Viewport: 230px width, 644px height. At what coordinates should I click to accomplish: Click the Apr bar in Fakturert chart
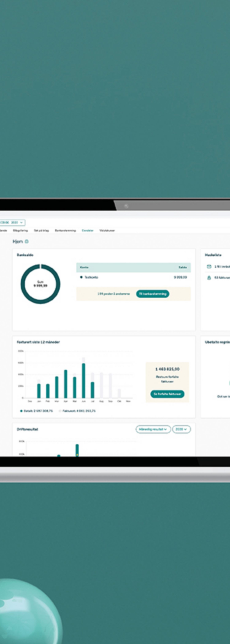66,384
